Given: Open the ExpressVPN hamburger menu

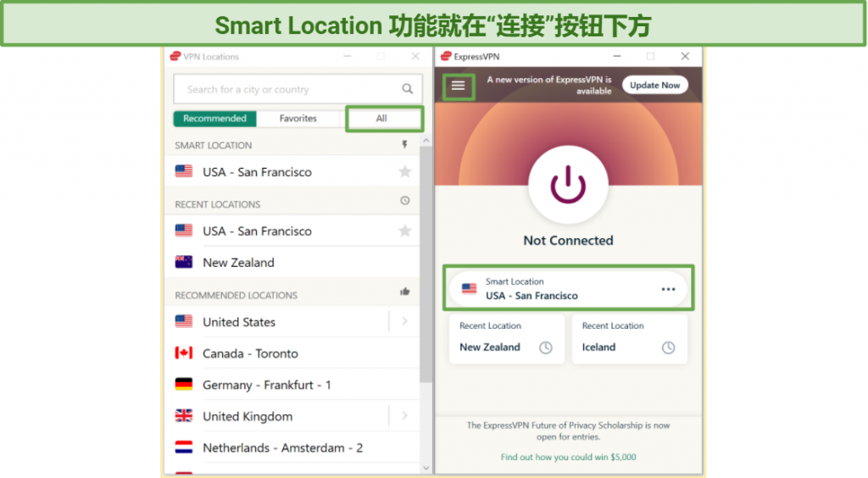Looking at the screenshot, I should [458, 86].
